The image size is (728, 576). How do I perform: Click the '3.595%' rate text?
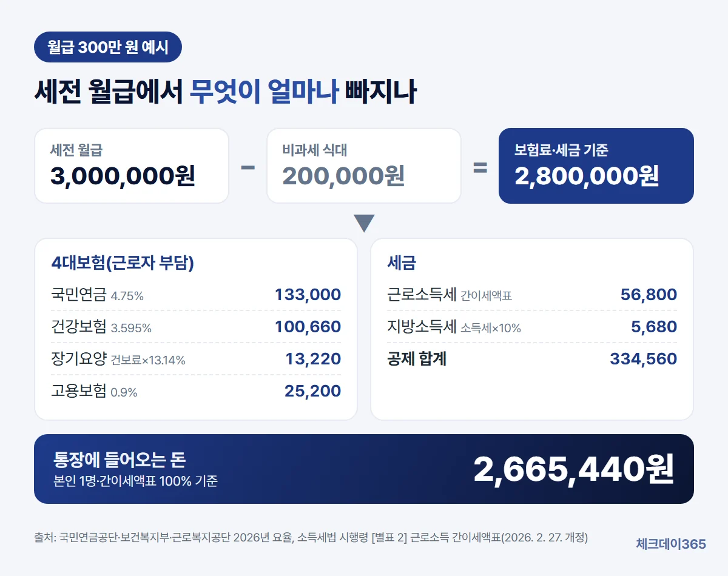tap(131, 329)
